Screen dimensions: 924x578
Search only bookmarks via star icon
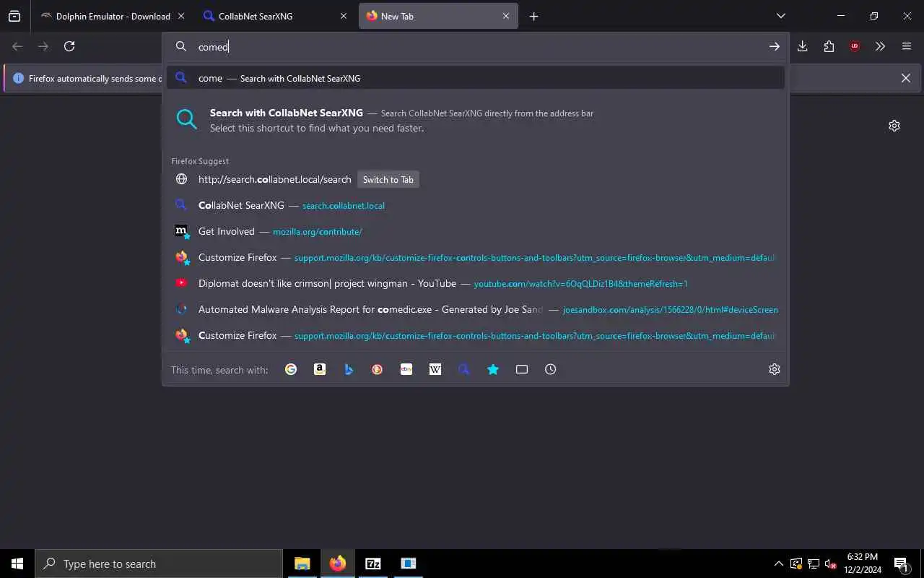[x=493, y=369]
